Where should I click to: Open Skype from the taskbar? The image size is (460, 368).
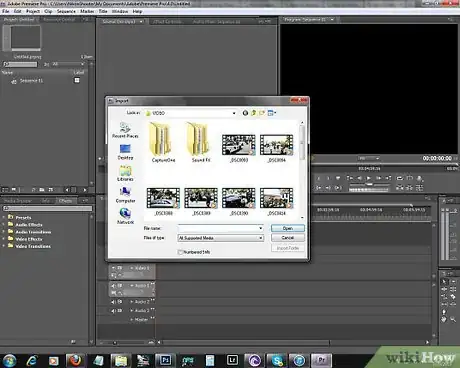click(x=277, y=360)
